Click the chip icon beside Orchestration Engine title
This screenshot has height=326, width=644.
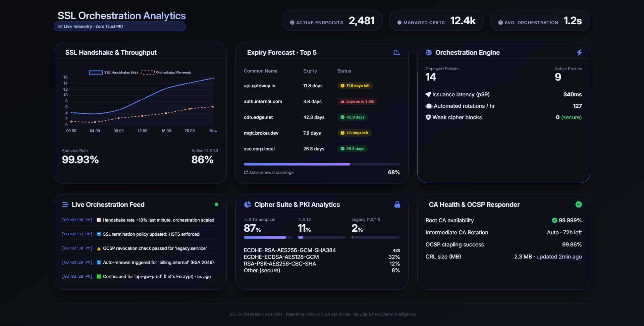[x=429, y=52]
